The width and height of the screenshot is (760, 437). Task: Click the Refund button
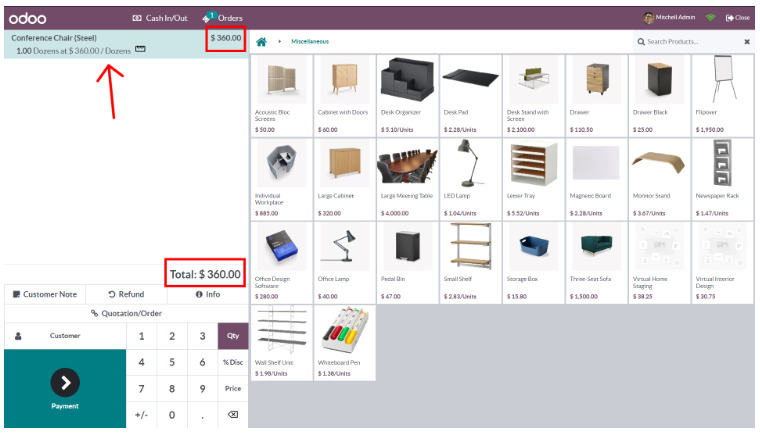[126, 294]
